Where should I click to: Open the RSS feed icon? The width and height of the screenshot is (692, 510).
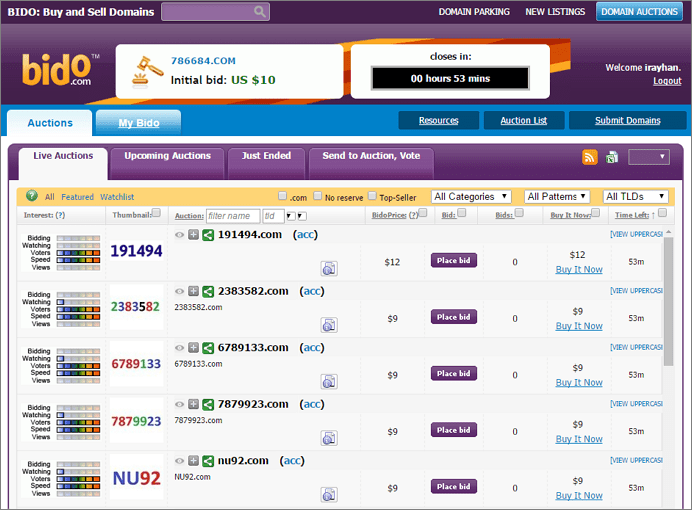tap(590, 157)
